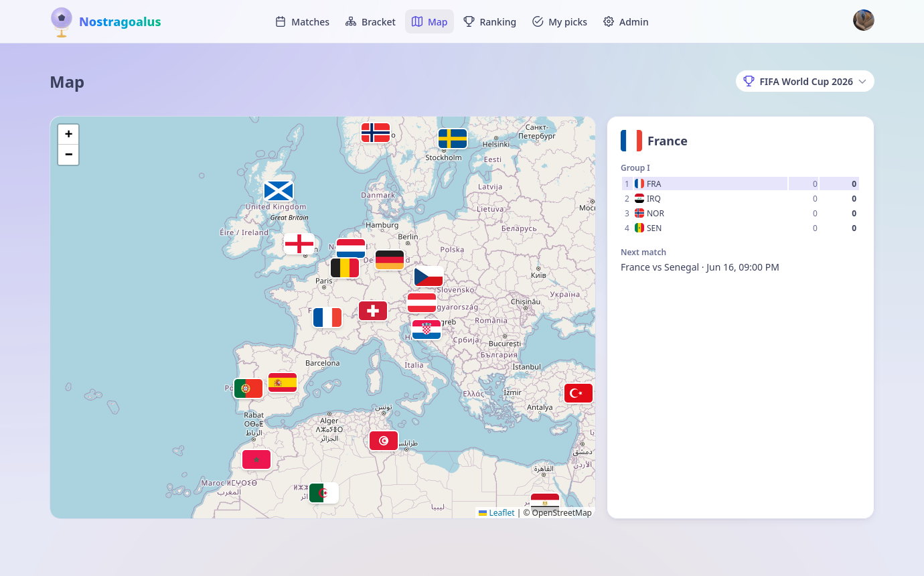The height and width of the screenshot is (576, 924).
Task: Select the Tunisia flag marker
Action: (x=384, y=441)
